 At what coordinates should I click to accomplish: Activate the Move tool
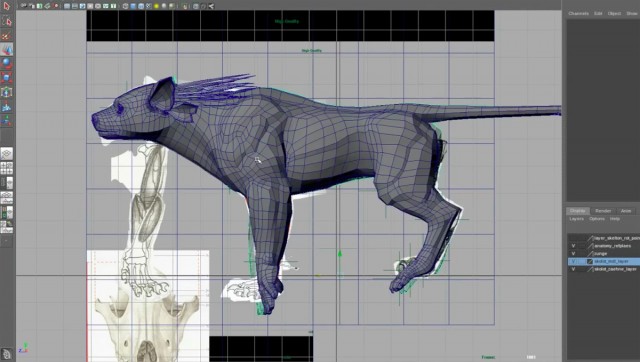[7, 49]
